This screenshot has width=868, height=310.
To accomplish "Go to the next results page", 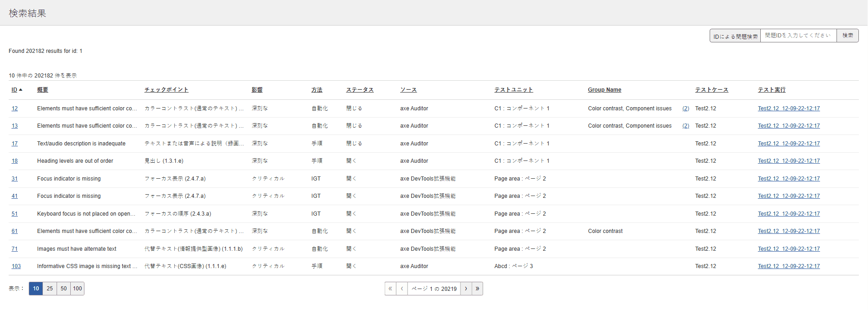I will (x=466, y=289).
